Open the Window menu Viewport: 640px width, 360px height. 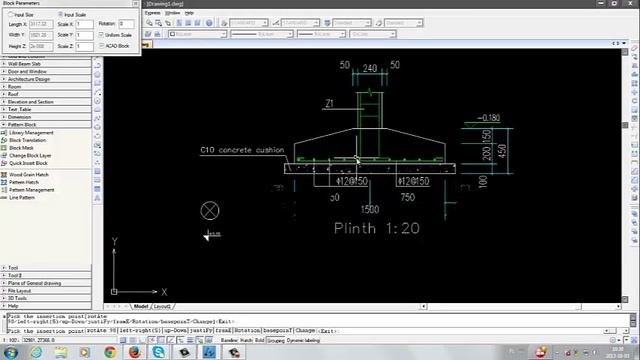(x=172, y=13)
